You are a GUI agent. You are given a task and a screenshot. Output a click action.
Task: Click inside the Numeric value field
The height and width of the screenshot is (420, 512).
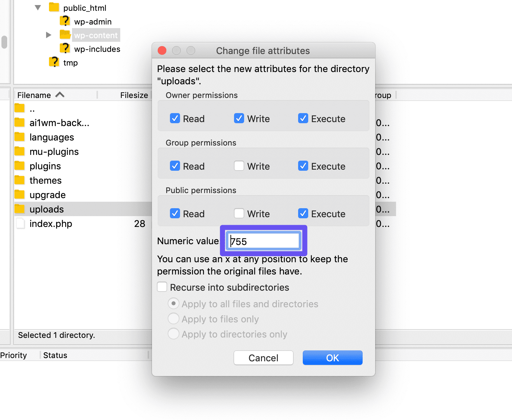(x=263, y=241)
